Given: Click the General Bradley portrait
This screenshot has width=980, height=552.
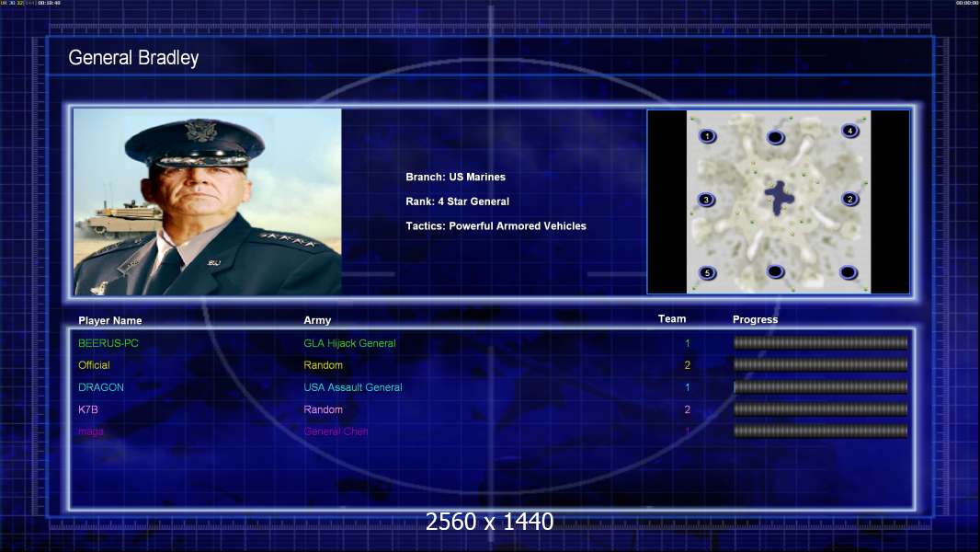Looking at the screenshot, I should pos(208,201).
